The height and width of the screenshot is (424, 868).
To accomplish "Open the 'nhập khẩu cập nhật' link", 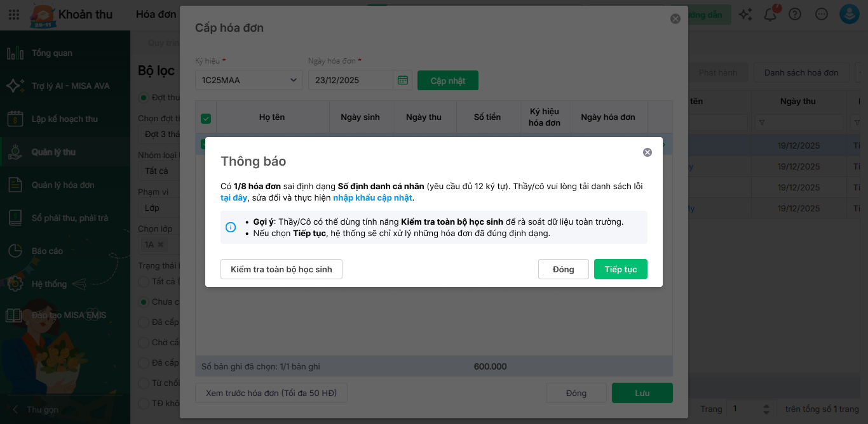I will pyautogui.click(x=372, y=198).
